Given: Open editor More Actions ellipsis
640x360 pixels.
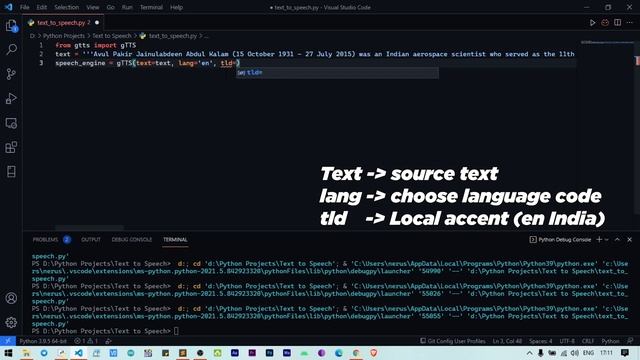Looking at the screenshot, I should (630, 23).
